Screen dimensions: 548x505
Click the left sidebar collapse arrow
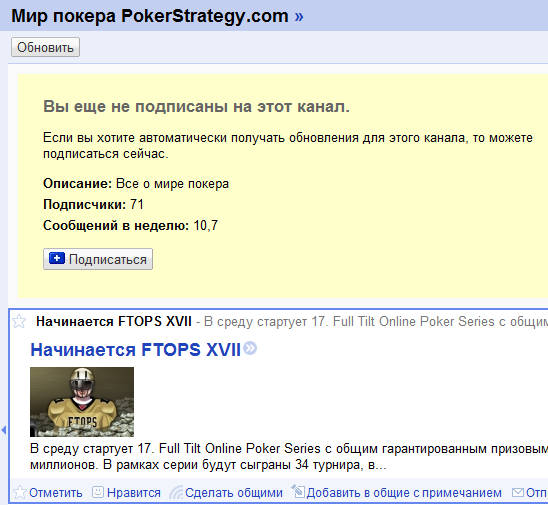coord(3,430)
